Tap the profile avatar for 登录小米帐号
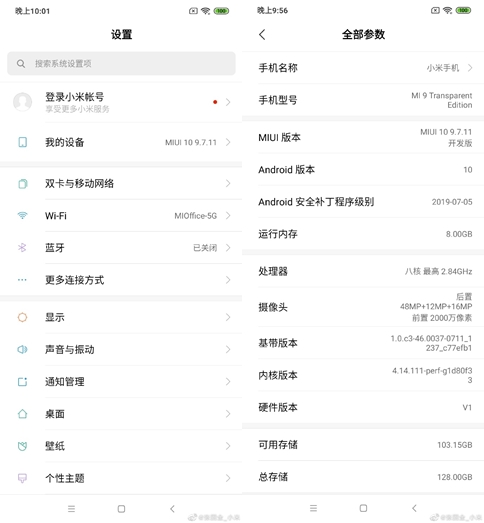 [22, 102]
